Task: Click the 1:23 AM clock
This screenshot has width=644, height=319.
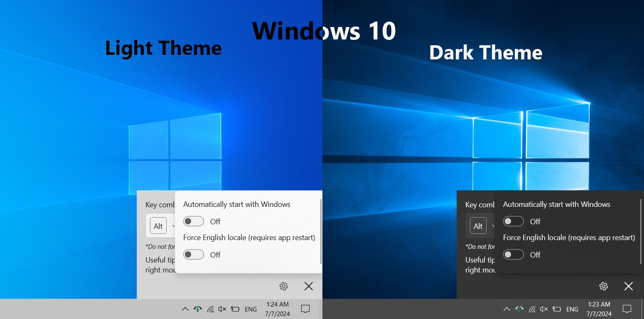Action: (x=599, y=309)
